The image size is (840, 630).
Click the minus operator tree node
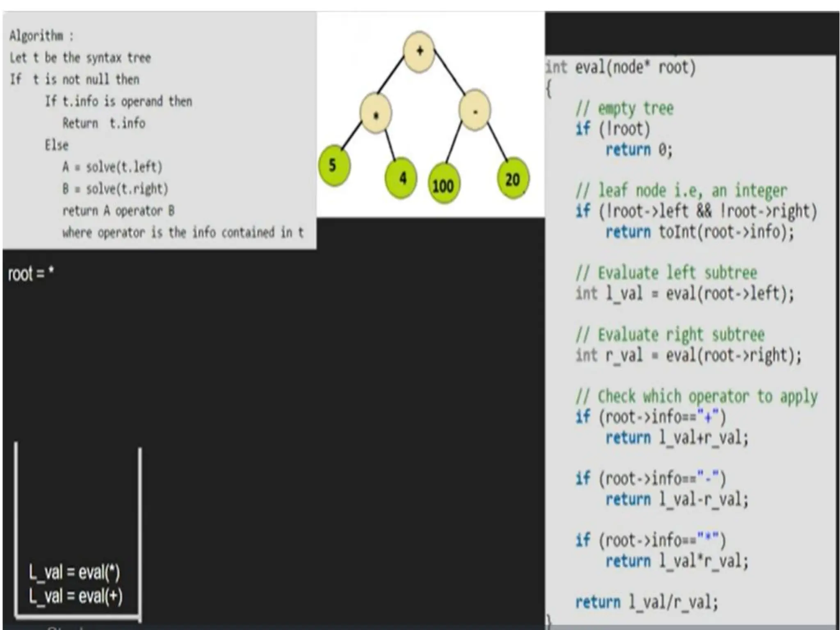pos(475,111)
